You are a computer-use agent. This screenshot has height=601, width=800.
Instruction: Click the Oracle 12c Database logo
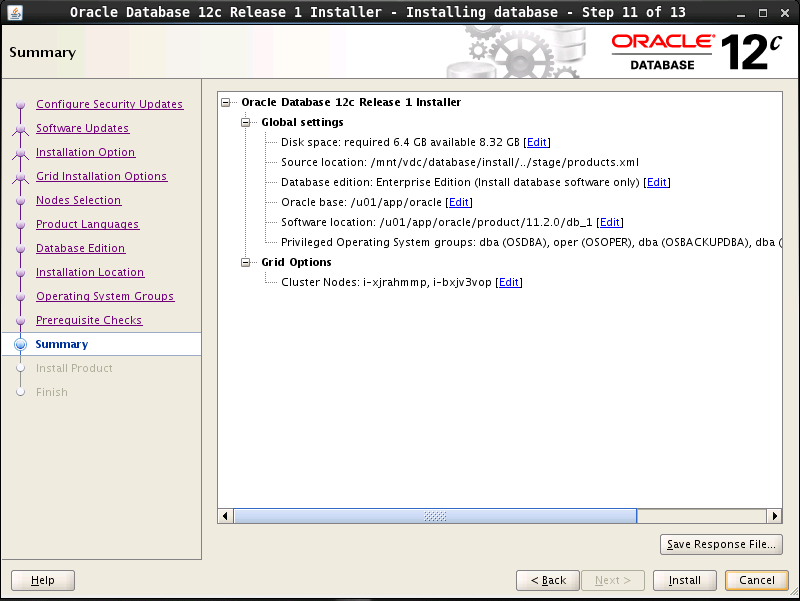click(696, 52)
